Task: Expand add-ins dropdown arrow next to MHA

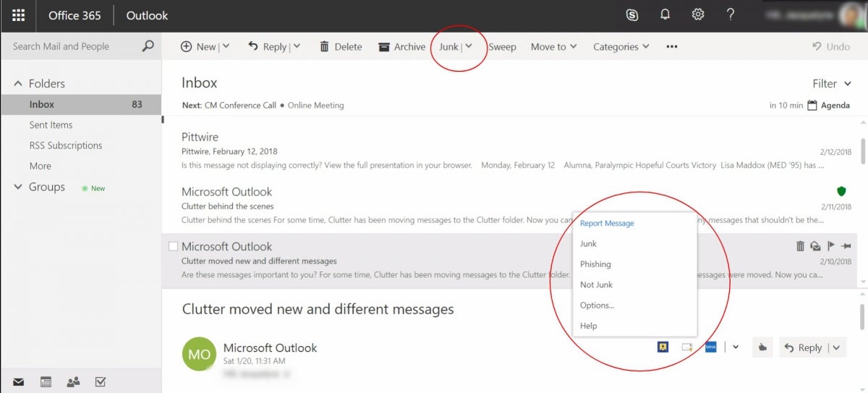Action: point(736,347)
